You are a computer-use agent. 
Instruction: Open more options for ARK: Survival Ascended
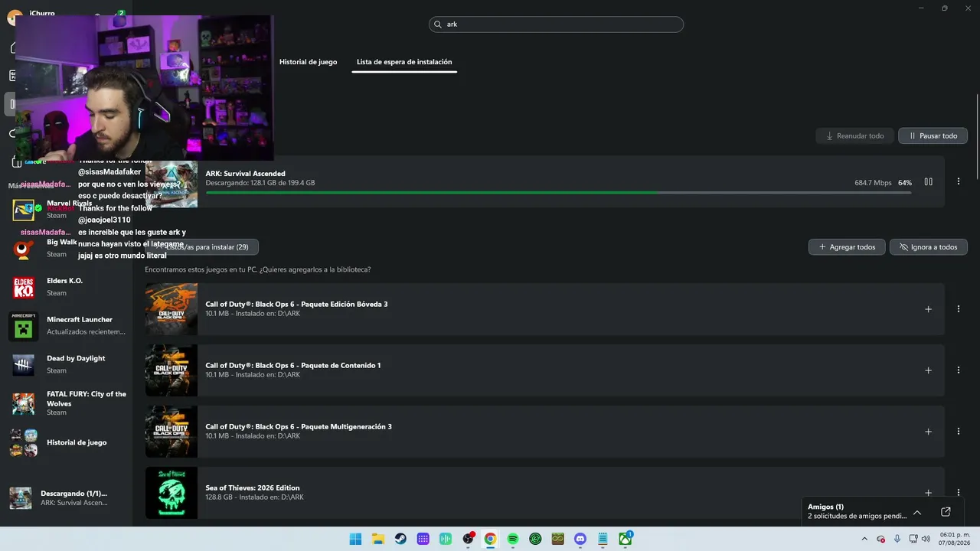(x=959, y=182)
